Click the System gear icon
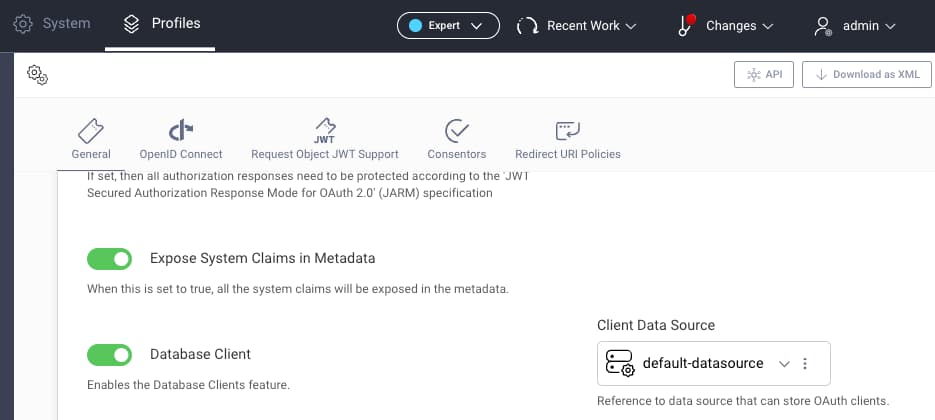 coord(23,24)
